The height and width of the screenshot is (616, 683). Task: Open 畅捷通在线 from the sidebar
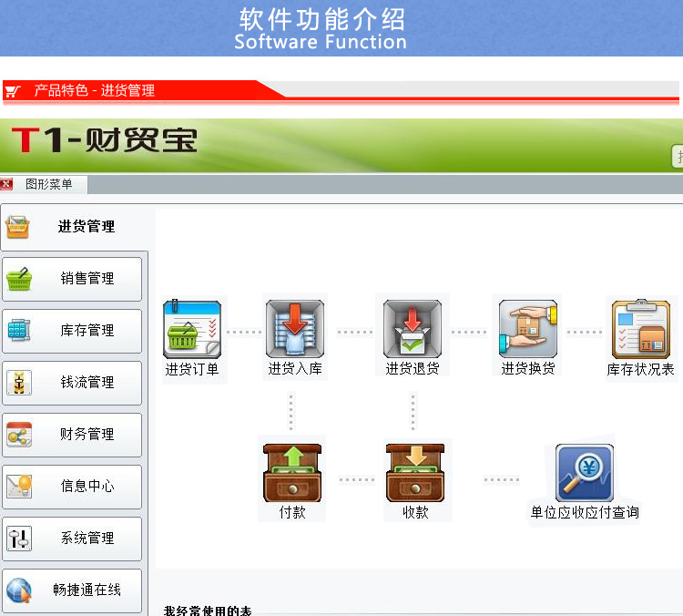click(72, 590)
